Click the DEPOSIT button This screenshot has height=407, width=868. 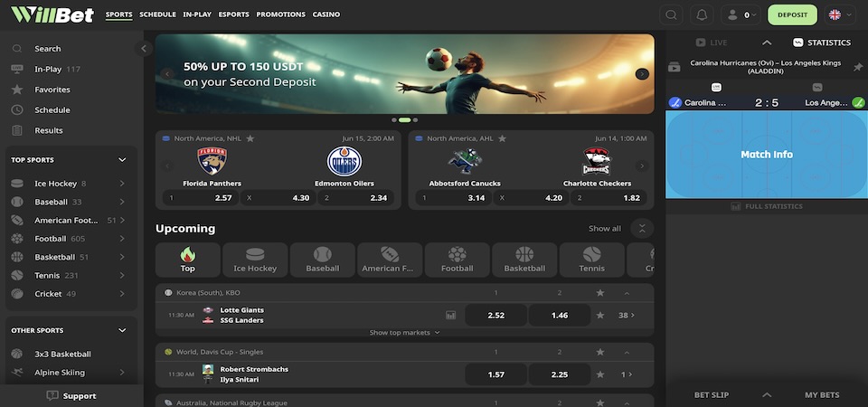click(792, 15)
